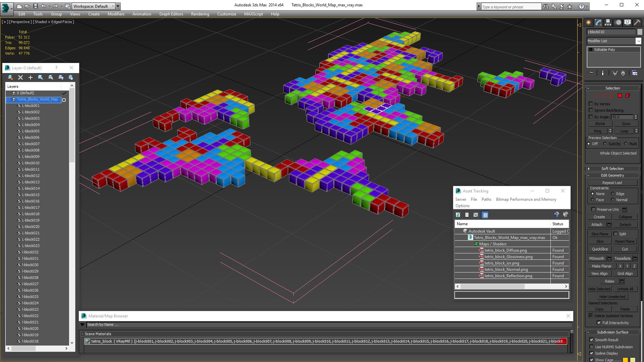644x362 pixels.
Task: Select Polygon sub-object level icon
Action: (x=620, y=96)
